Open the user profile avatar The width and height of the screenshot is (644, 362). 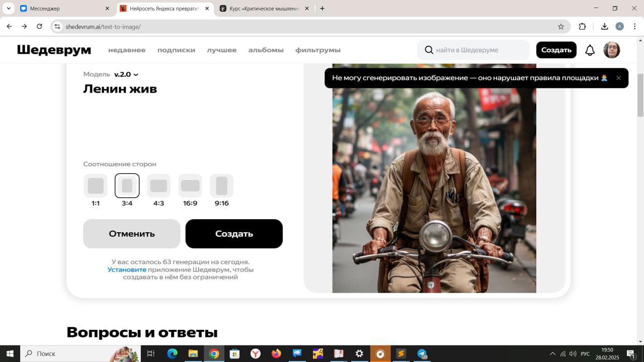tap(611, 50)
